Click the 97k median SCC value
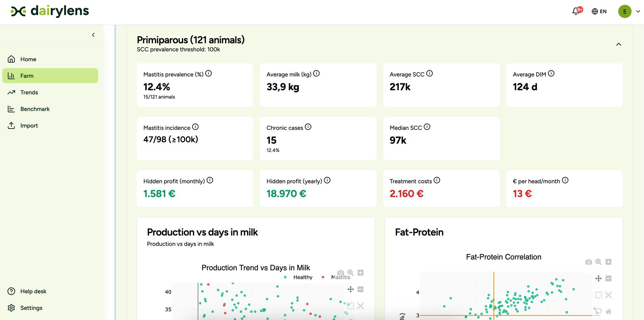Screen dimensions: 644x320 (x=398, y=140)
